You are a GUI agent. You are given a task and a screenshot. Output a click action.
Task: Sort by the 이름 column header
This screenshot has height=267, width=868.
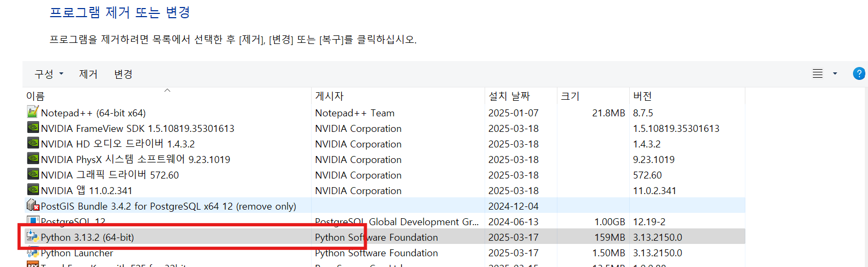167,96
